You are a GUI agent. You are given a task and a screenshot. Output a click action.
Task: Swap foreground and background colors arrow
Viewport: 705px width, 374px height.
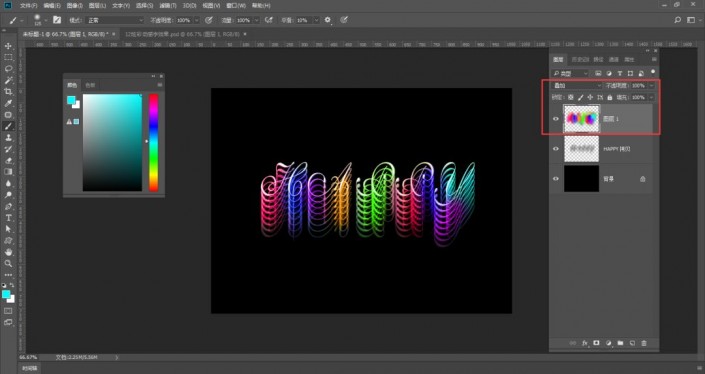(x=12, y=285)
